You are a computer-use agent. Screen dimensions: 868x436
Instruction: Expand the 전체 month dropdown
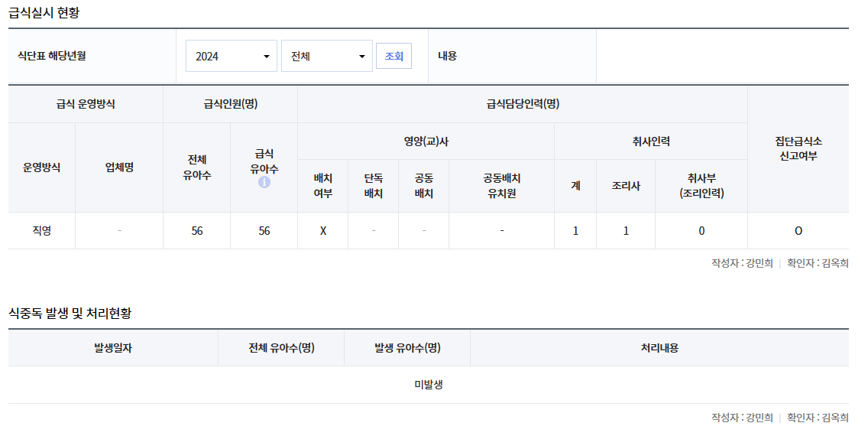coord(326,56)
